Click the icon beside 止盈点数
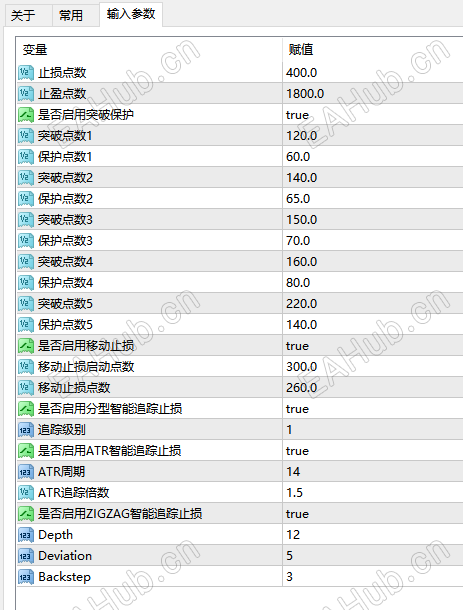This screenshot has width=463, height=610. (x=26, y=94)
